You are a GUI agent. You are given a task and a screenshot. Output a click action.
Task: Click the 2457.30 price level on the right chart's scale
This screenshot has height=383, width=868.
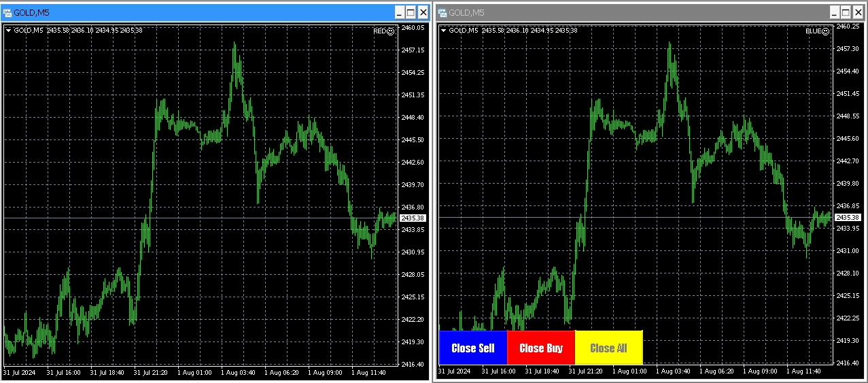848,49
